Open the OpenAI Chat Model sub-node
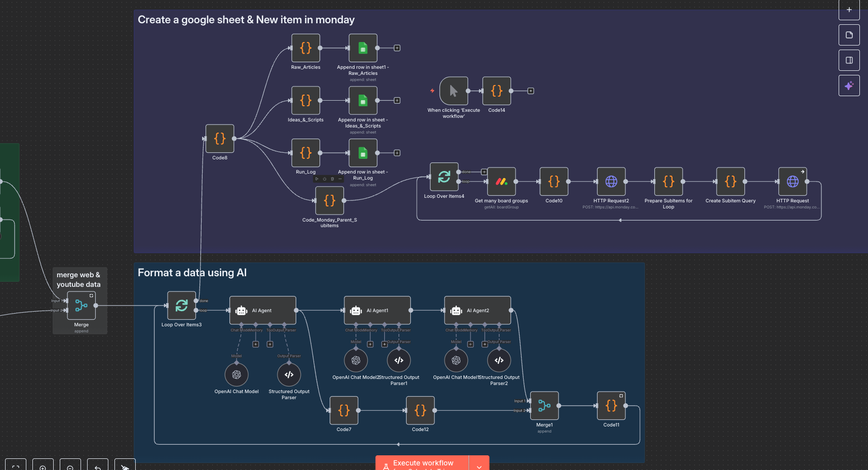The width and height of the screenshot is (868, 470). [236, 375]
